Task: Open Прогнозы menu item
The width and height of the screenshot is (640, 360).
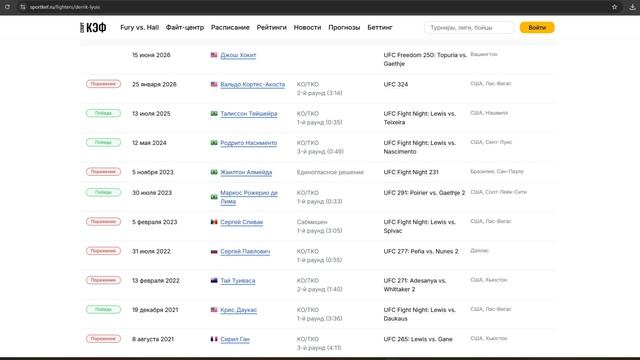Action: pyautogui.click(x=344, y=27)
